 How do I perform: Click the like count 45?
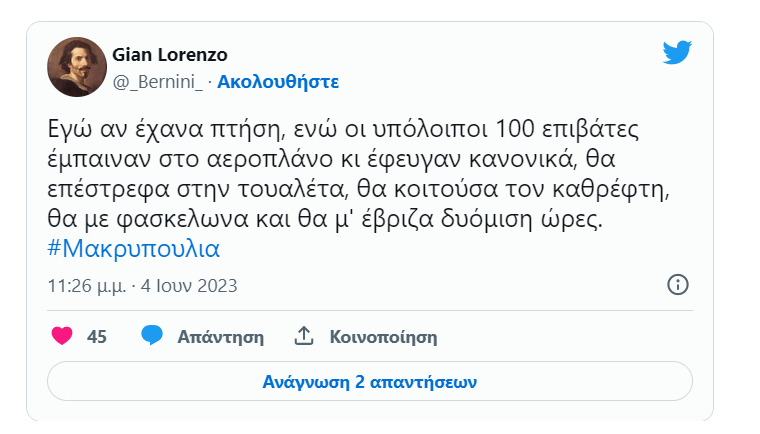pos(97,337)
